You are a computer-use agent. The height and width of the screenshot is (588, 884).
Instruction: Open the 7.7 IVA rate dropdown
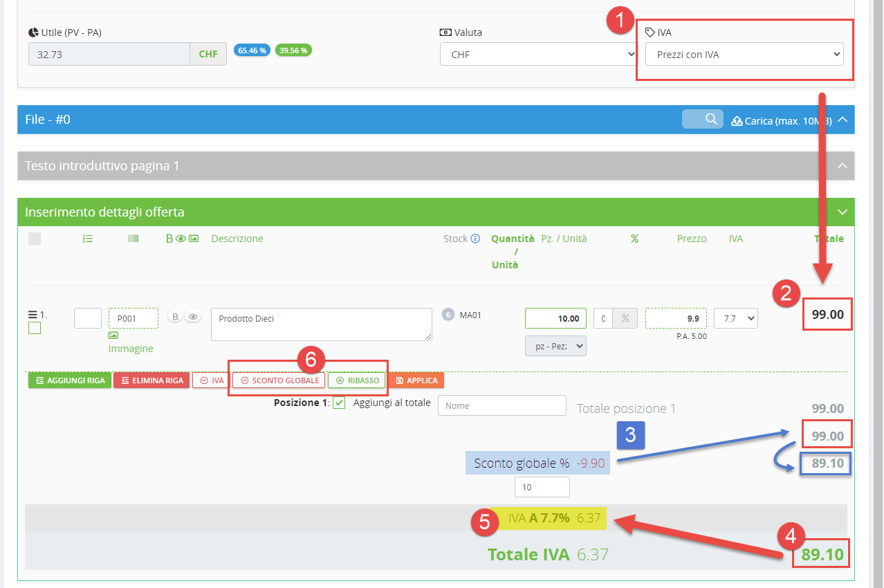(735, 318)
